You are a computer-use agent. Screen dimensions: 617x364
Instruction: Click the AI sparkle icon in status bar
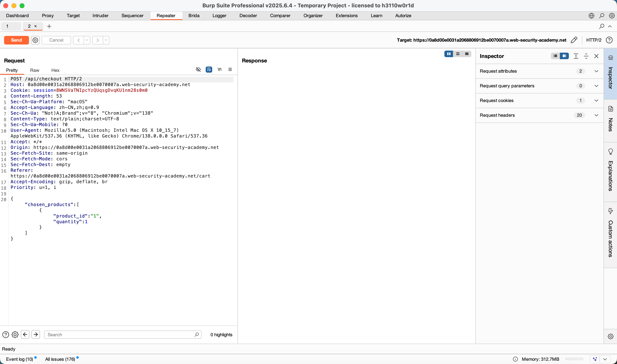click(x=595, y=359)
